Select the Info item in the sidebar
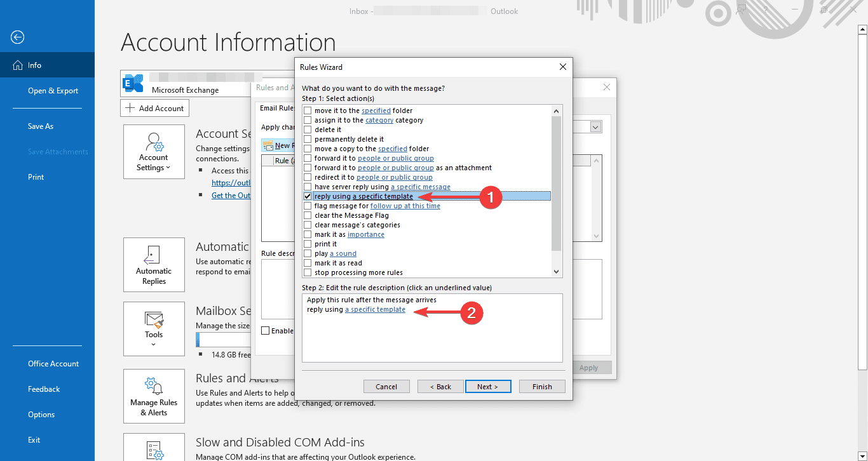This screenshot has height=461, width=868. click(35, 64)
